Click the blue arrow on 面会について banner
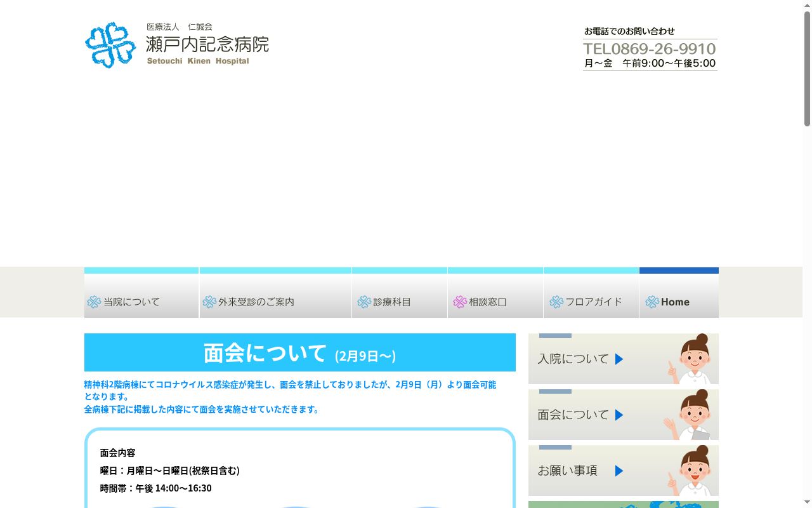This screenshot has width=812, height=508. 619,415
